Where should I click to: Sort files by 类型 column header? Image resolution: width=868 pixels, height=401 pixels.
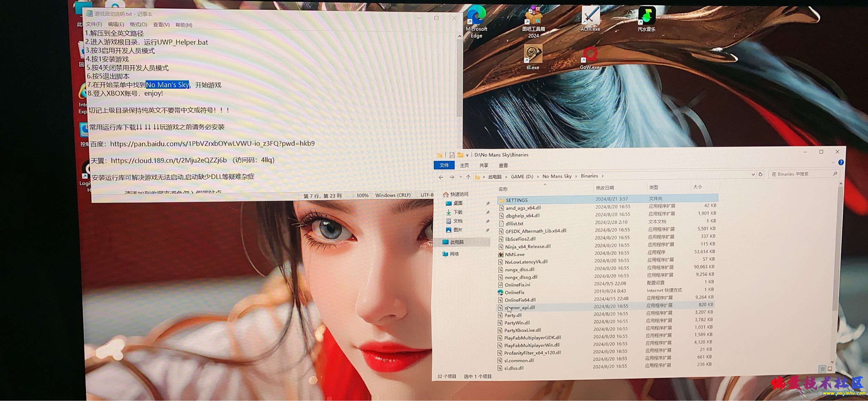(x=653, y=187)
